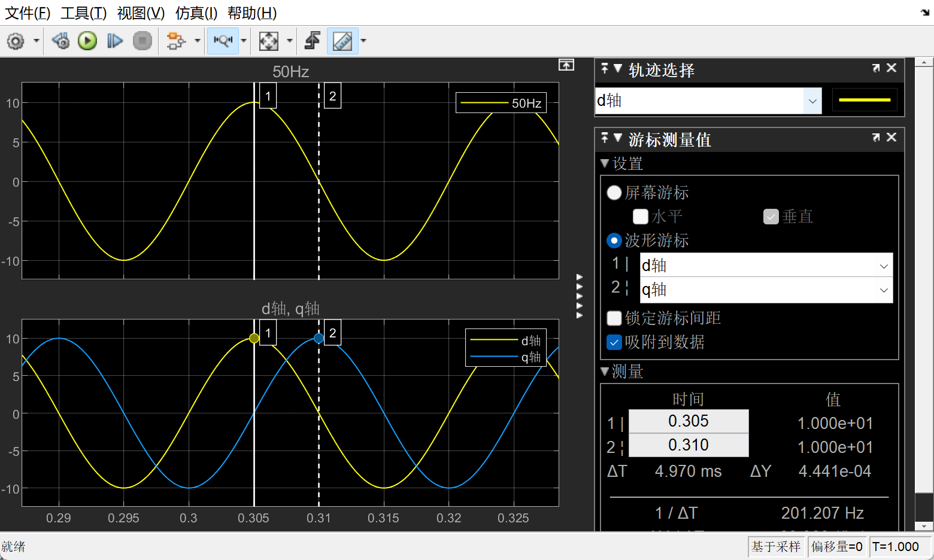Click the d轴, q轴 plot title
The image size is (934, 560).
290,309
